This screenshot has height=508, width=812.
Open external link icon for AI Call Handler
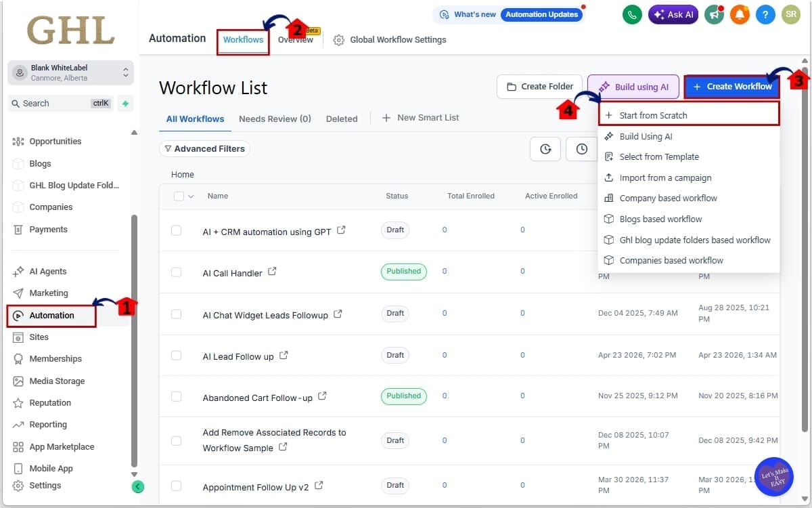pyautogui.click(x=272, y=271)
